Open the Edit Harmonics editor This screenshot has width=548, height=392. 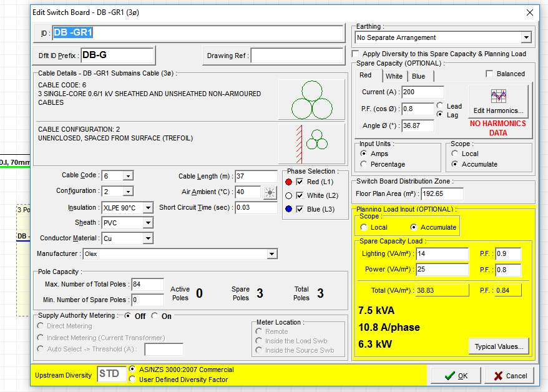click(498, 101)
